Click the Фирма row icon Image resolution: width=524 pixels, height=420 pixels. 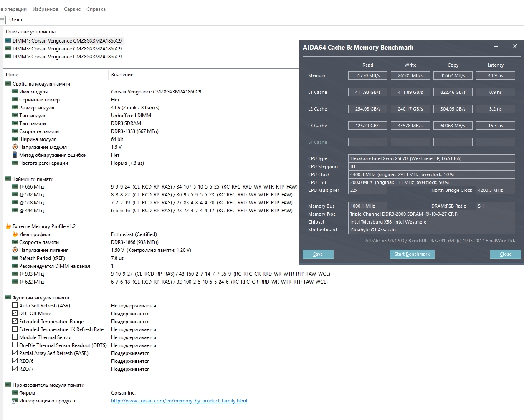(x=15, y=393)
